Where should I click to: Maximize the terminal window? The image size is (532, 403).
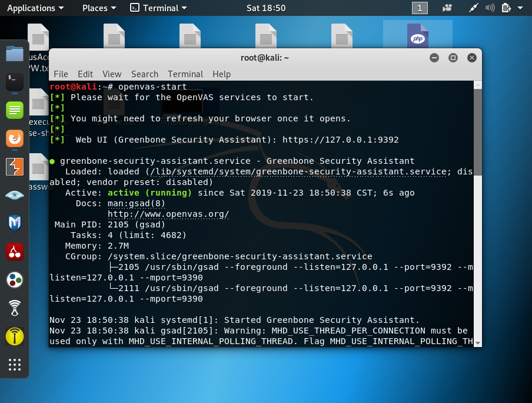click(453, 58)
